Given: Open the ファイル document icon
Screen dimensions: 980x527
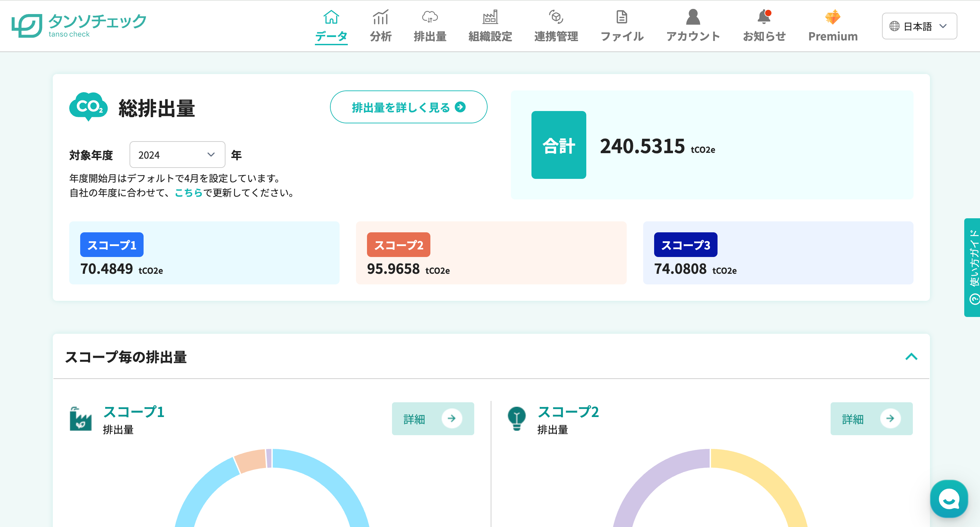Looking at the screenshot, I should pos(622,17).
